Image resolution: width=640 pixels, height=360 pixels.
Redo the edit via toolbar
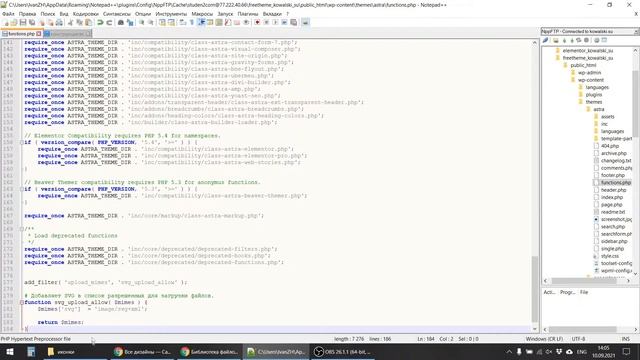(x=109, y=22)
